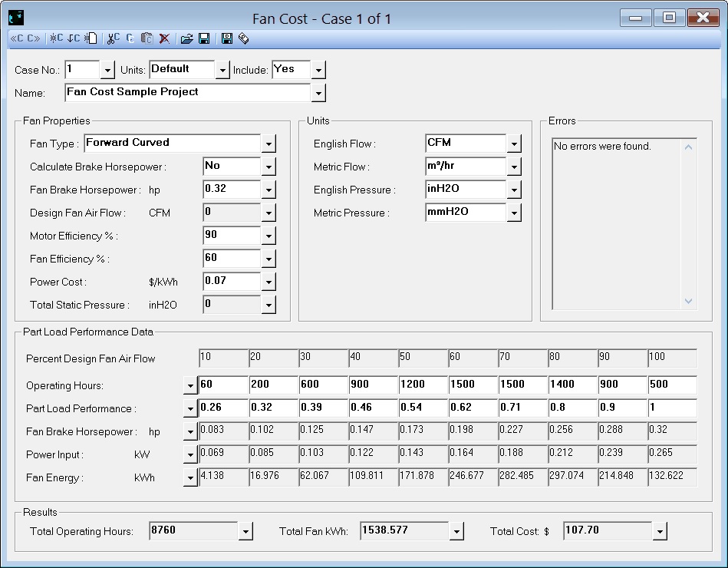This screenshot has width=728, height=568.
Task: Open the Motor Efficiency dropdown
Action: pyautogui.click(x=268, y=236)
